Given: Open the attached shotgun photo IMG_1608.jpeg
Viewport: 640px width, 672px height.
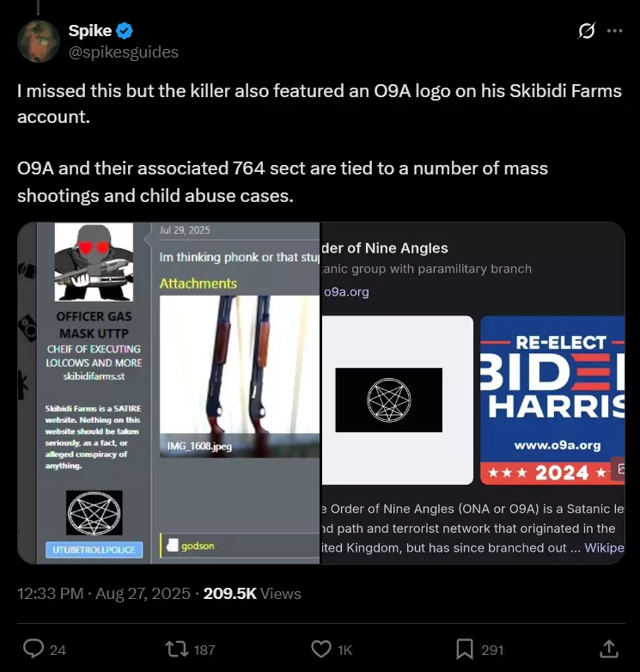Looking at the screenshot, I should (240, 376).
